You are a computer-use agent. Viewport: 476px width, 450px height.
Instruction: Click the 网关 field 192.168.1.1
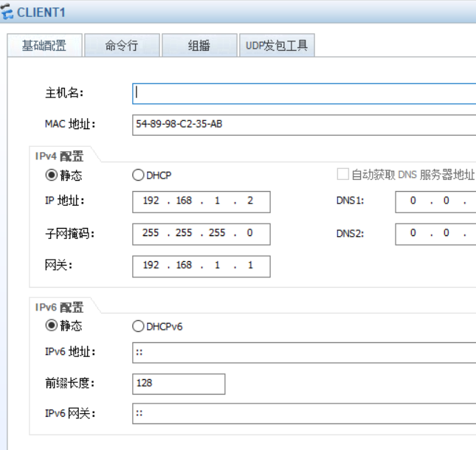[201, 266]
